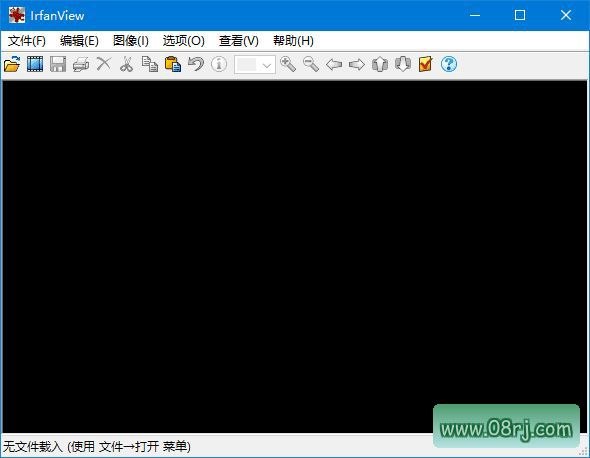Open the 帮助(H) menu
This screenshot has height=458, width=590.
pyautogui.click(x=293, y=41)
